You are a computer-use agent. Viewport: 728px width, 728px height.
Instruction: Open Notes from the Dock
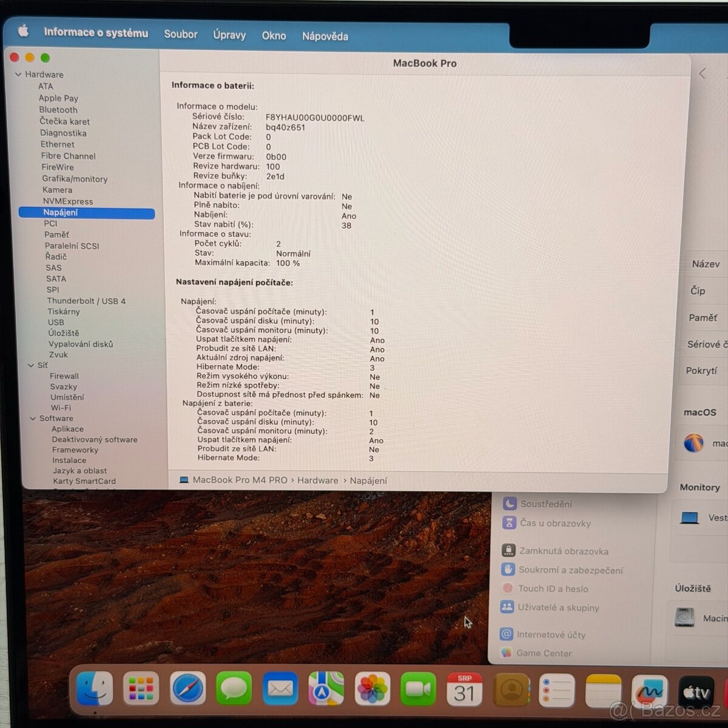tap(603, 691)
